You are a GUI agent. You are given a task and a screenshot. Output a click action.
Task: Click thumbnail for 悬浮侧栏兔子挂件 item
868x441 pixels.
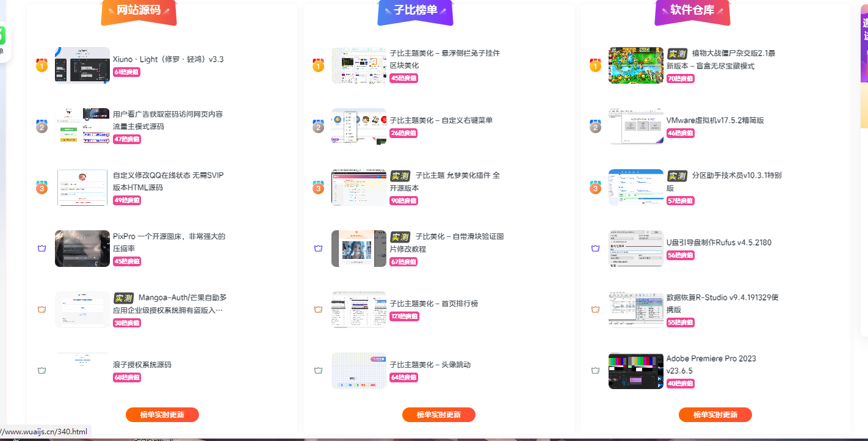coord(359,65)
